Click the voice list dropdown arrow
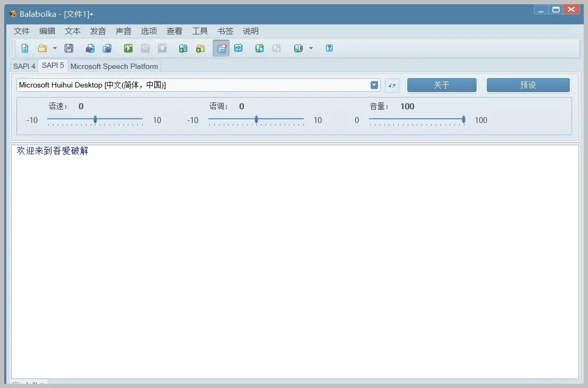588x388 pixels. (374, 85)
